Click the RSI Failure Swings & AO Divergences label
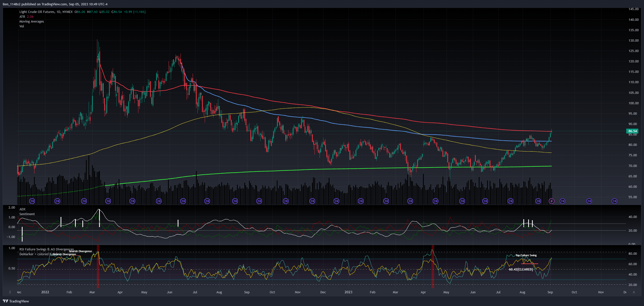 [47, 249]
